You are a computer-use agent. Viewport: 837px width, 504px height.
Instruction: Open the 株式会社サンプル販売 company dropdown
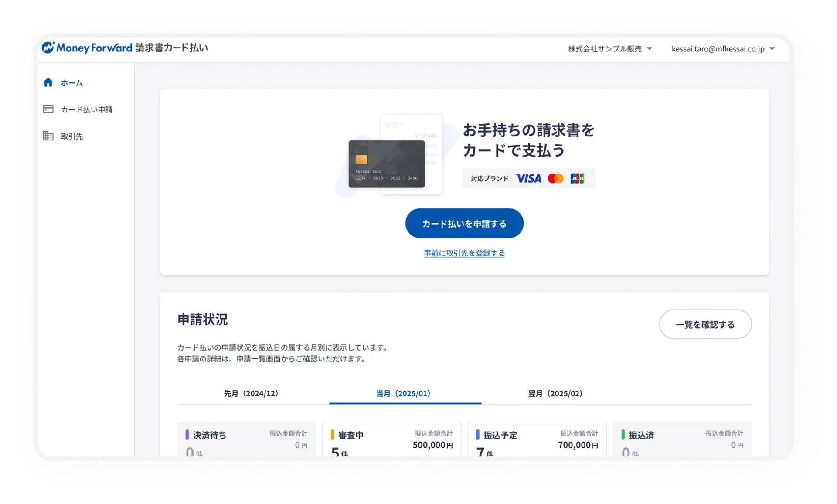pos(609,49)
